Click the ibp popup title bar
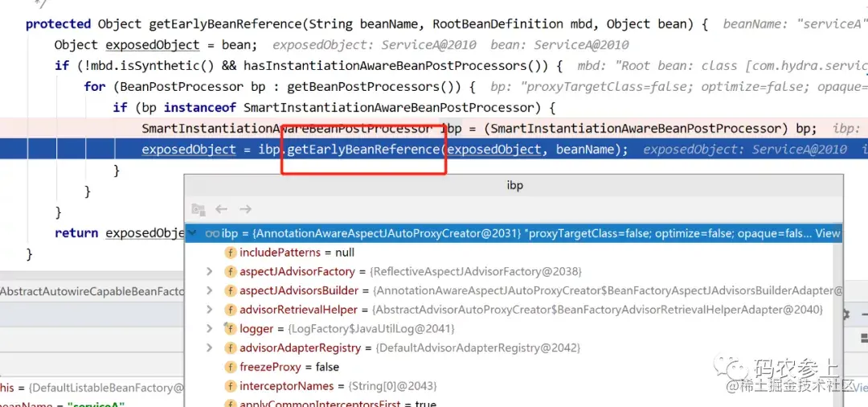 pos(514,186)
